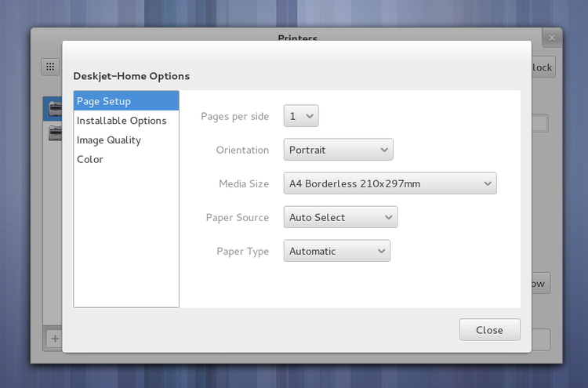Click the Deskjet-Home Options dialog title
This screenshot has height=388, width=588.
click(132, 76)
